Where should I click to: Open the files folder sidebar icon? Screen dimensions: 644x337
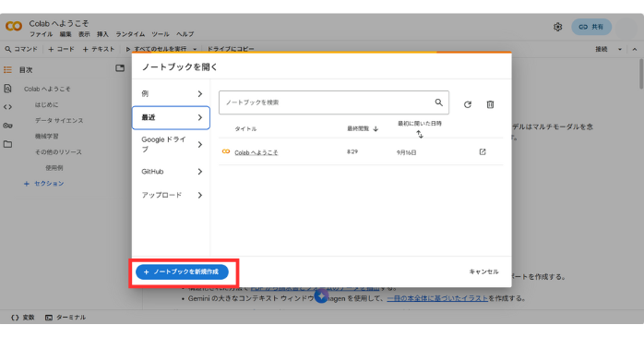(7, 144)
